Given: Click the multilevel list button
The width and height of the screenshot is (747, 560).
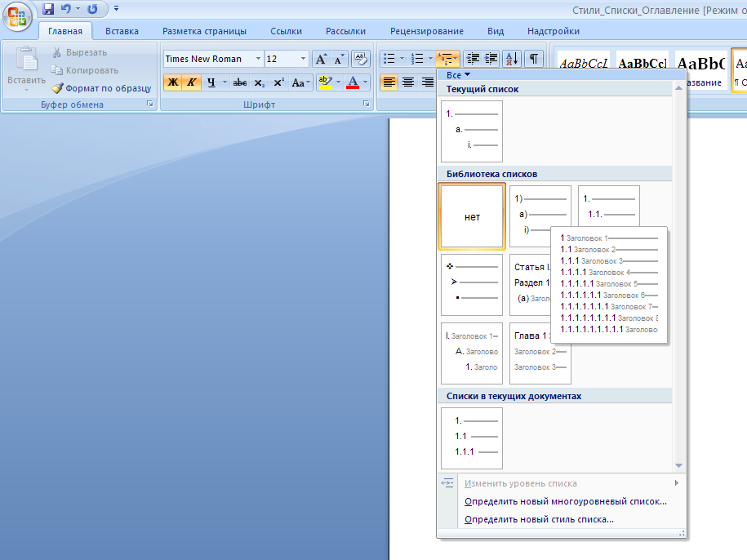Looking at the screenshot, I should tap(448, 59).
